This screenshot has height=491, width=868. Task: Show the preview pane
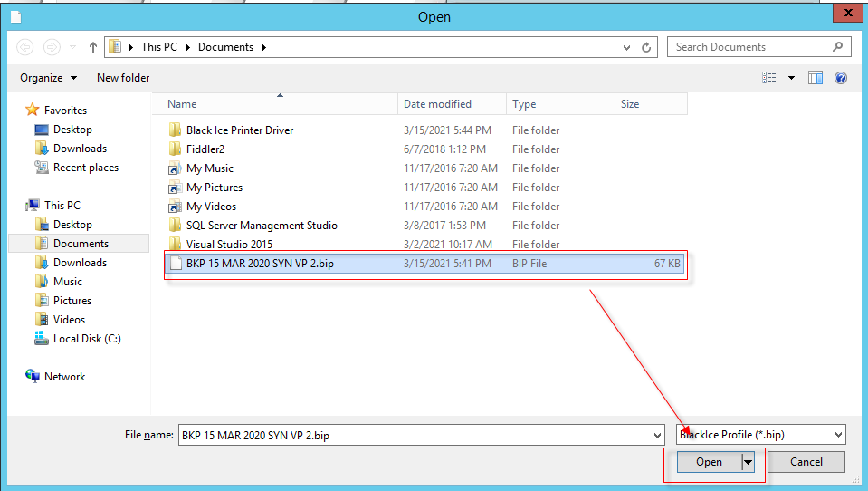click(816, 78)
